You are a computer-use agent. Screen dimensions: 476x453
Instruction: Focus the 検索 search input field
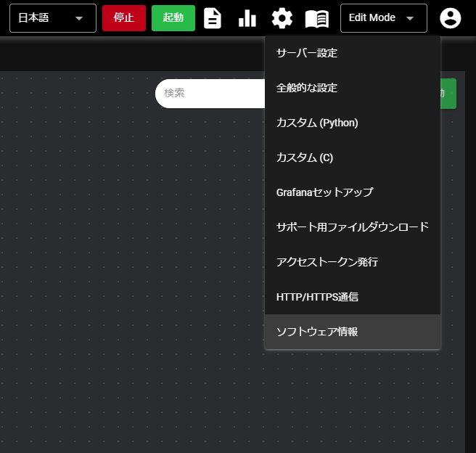click(x=210, y=93)
